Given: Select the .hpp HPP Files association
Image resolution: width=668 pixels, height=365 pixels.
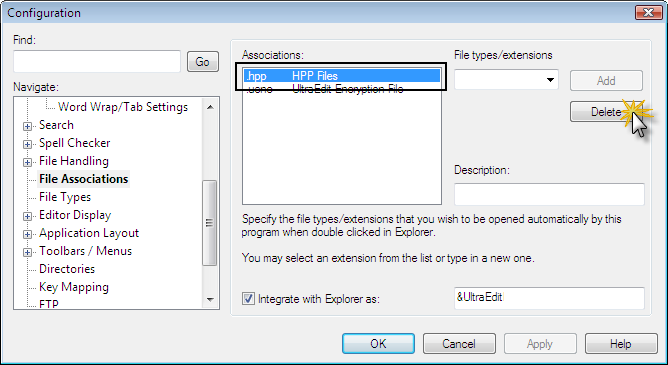Looking at the screenshot, I should pos(342,76).
